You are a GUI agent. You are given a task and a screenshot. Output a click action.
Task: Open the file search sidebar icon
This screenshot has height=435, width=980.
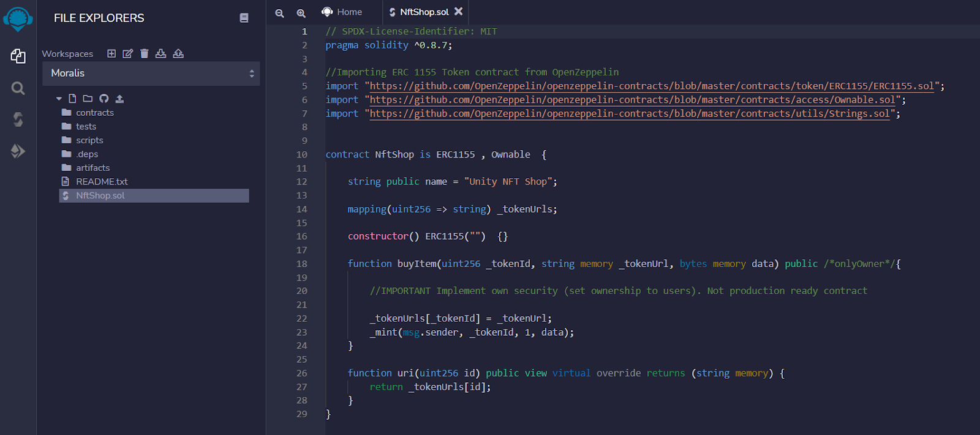pyautogui.click(x=18, y=88)
